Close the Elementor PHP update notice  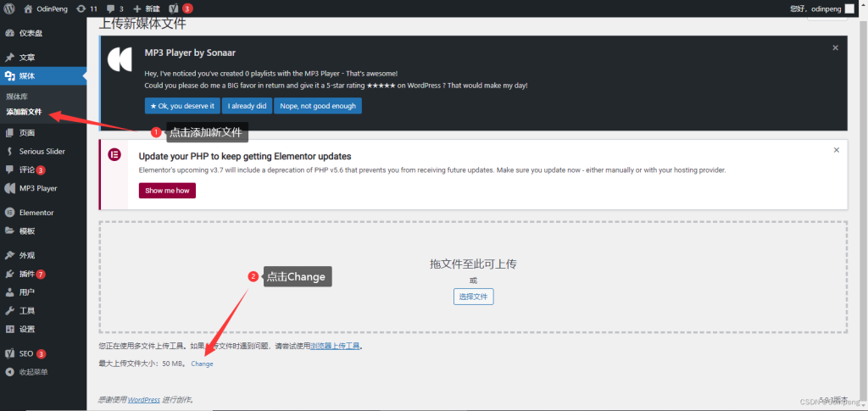click(x=836, y=150)
